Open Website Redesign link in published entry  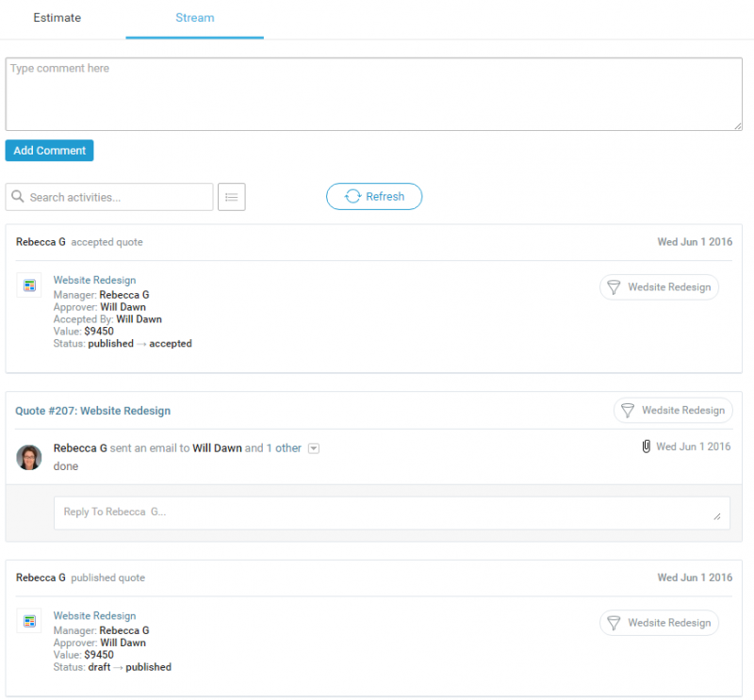(94, 615)
